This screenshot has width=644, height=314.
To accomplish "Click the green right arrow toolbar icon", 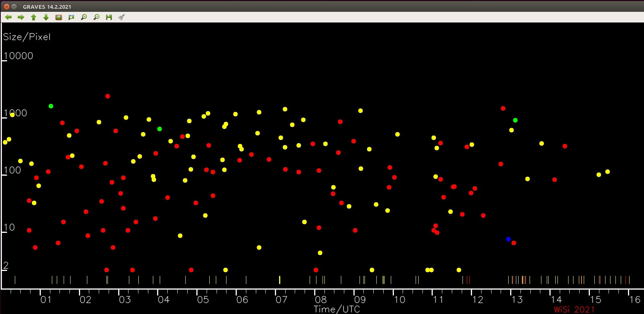I will [21, 17].
